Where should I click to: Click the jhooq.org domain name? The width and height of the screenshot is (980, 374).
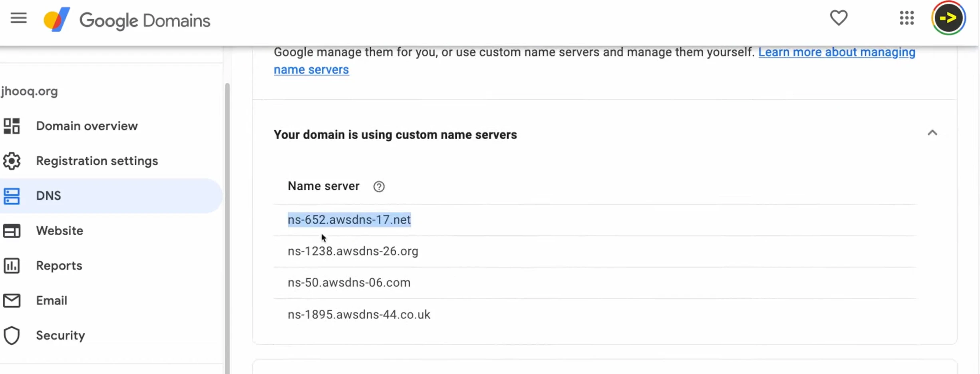point(30,91)
